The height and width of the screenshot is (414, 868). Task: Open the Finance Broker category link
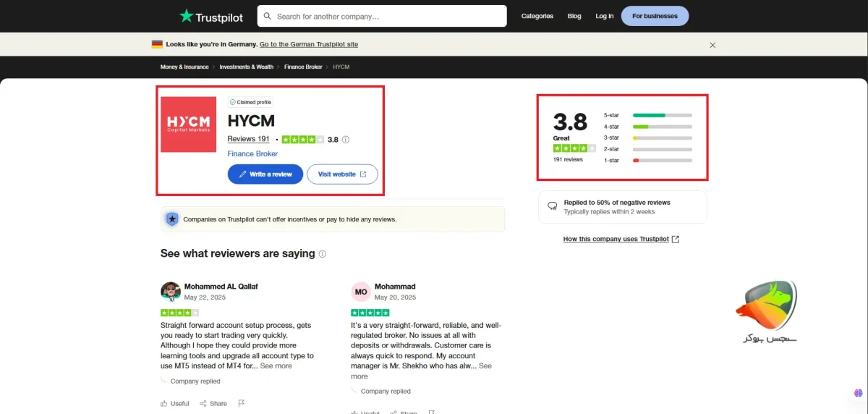252,153
